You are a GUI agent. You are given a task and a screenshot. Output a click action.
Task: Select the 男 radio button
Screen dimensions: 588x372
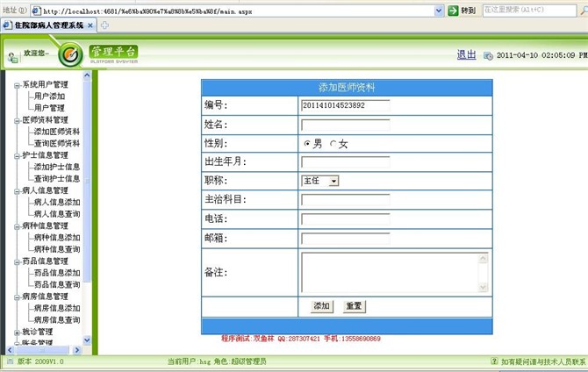tap(307, 144)
